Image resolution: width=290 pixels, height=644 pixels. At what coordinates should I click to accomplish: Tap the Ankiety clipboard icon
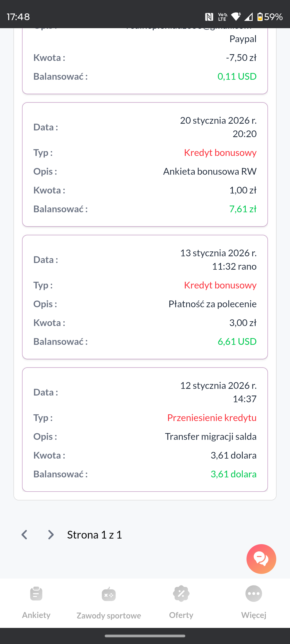coord(36,594)
